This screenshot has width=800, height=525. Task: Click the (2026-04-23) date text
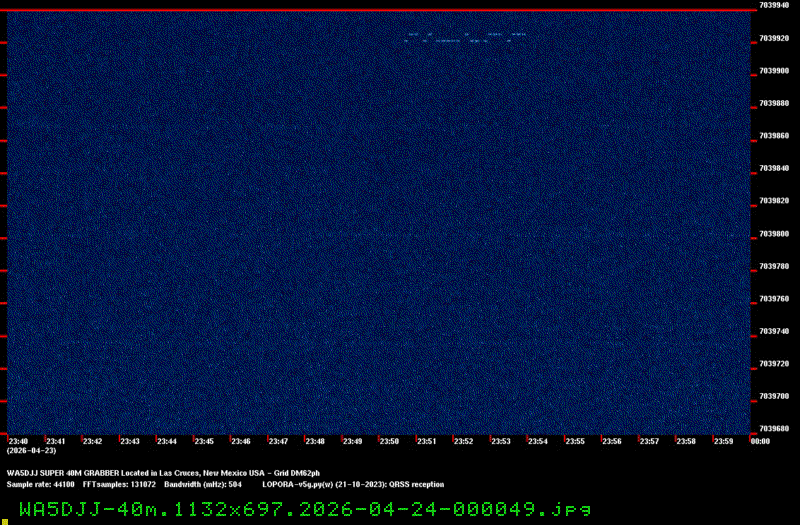click(32, 451)
